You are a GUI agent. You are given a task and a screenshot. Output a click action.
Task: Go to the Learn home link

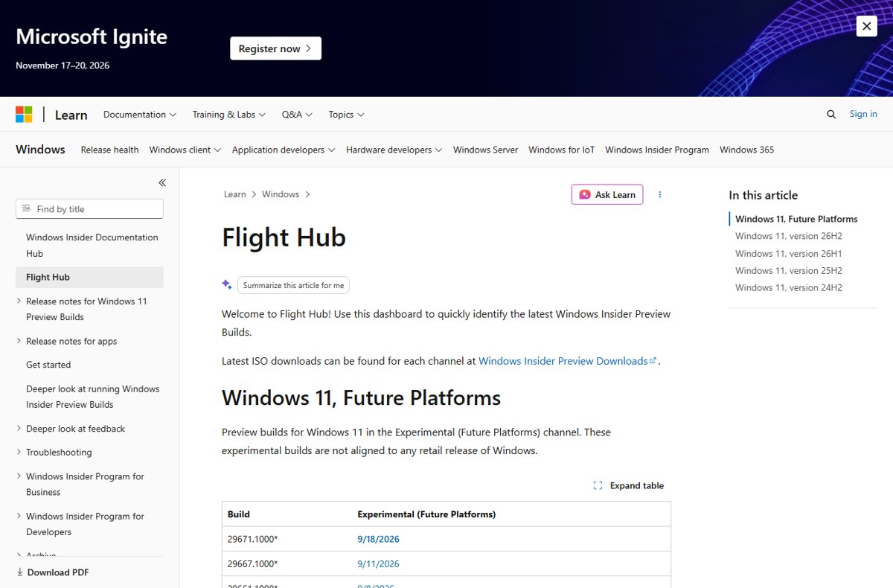(71, 115)
